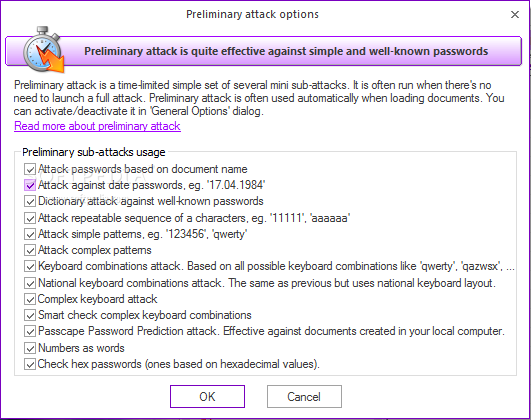This screenshot has height=420, width=531.
Task: Uncheck 'Smart check complex keyboard combinations'
Action: (x=30, y=315)
